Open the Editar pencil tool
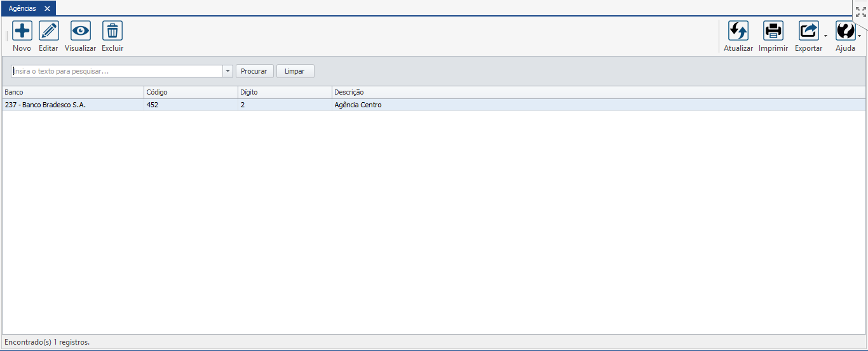868x351 pixels. click(49, 31)
